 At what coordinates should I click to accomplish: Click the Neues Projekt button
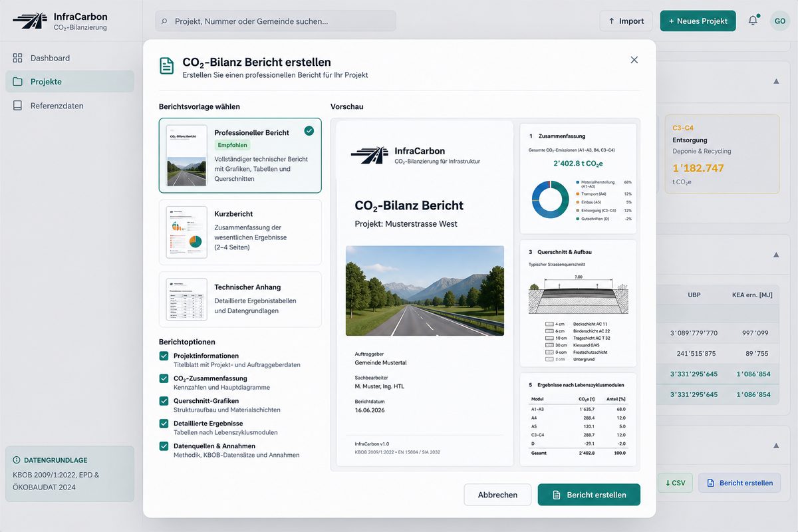(x=698, y=21)
